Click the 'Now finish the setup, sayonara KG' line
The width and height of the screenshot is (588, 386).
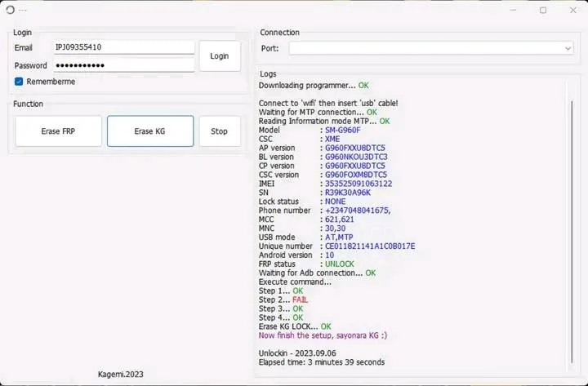[323, 335]
